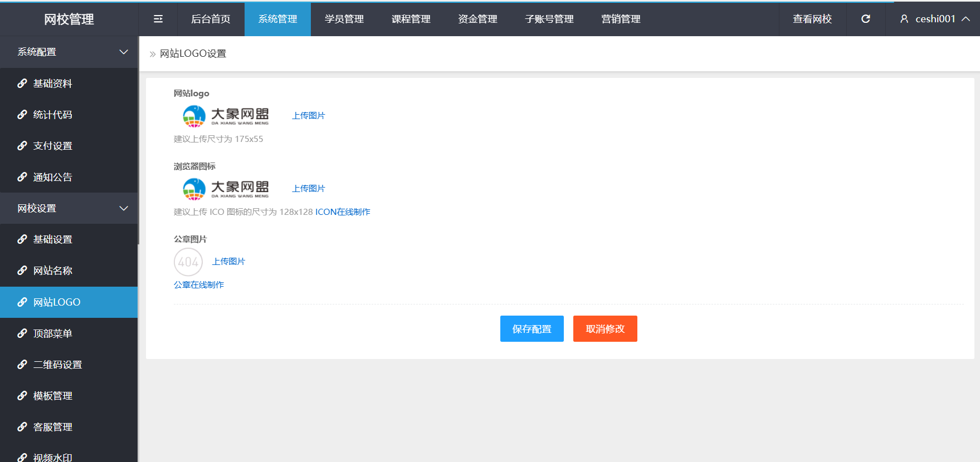Click link icon beside 网站名称
Viewport: 980px width, 462px height.
pos(22,271)
